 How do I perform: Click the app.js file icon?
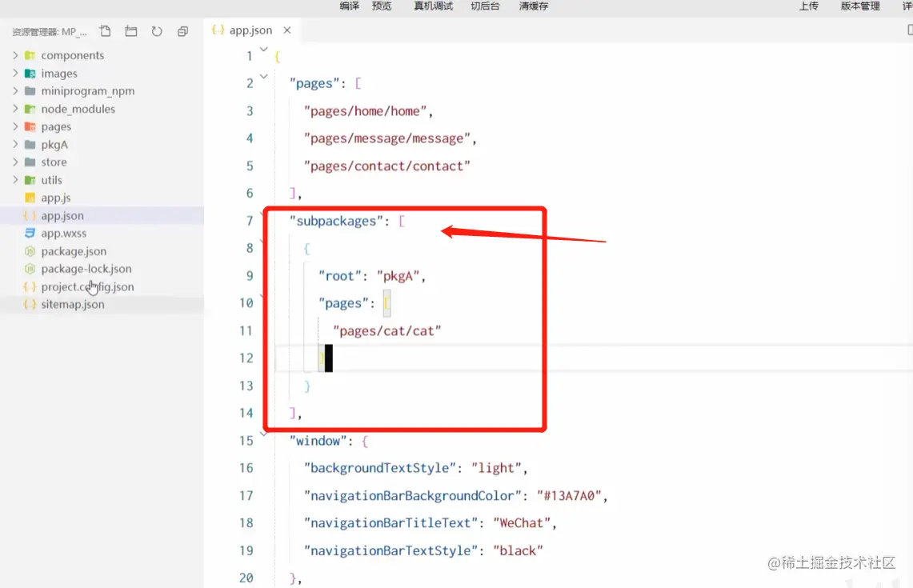(30, 198)
